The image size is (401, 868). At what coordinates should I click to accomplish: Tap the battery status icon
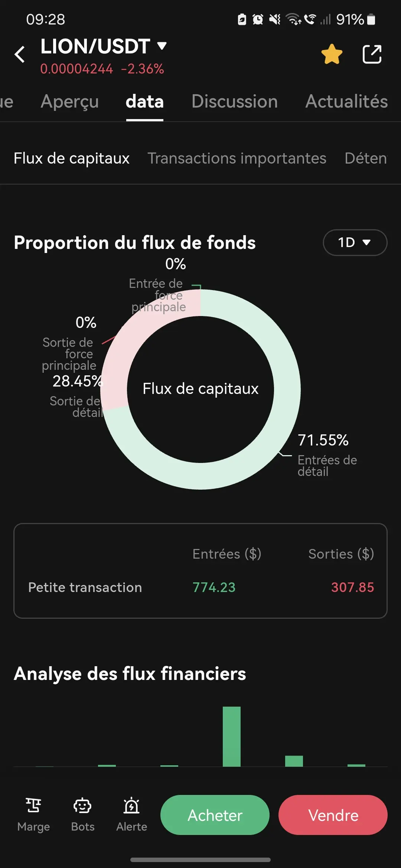click(371, 19)
